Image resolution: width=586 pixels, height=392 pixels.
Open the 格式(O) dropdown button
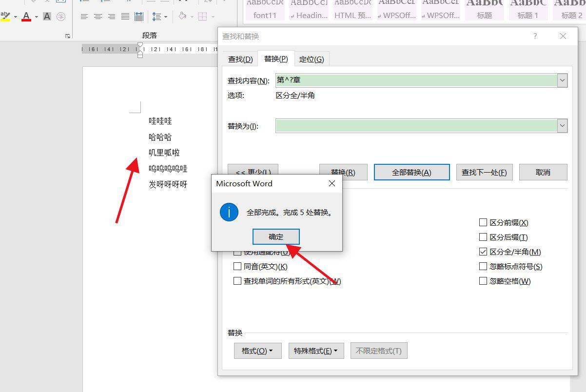click(x=257, y=351)
